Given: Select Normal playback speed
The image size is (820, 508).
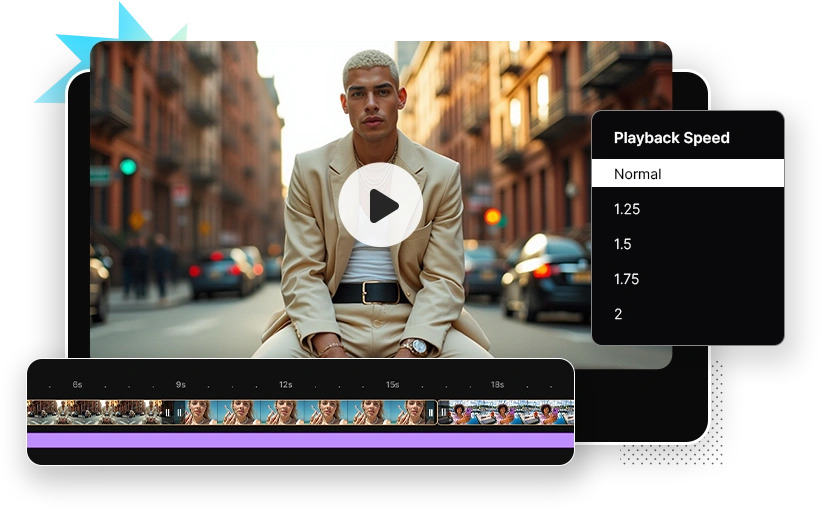Looking at the screenshot, I should (687, 174).
